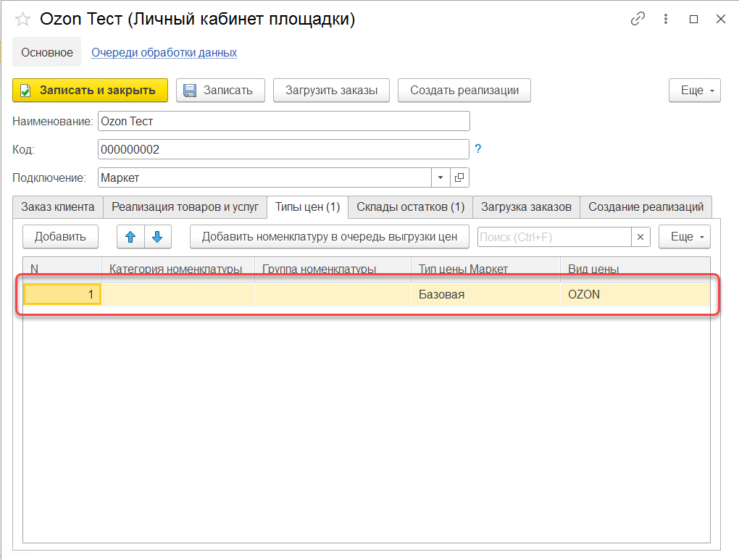The image size is (739, 560).
Task: Click Записать и закрыть
Action: tap(90, 90)
